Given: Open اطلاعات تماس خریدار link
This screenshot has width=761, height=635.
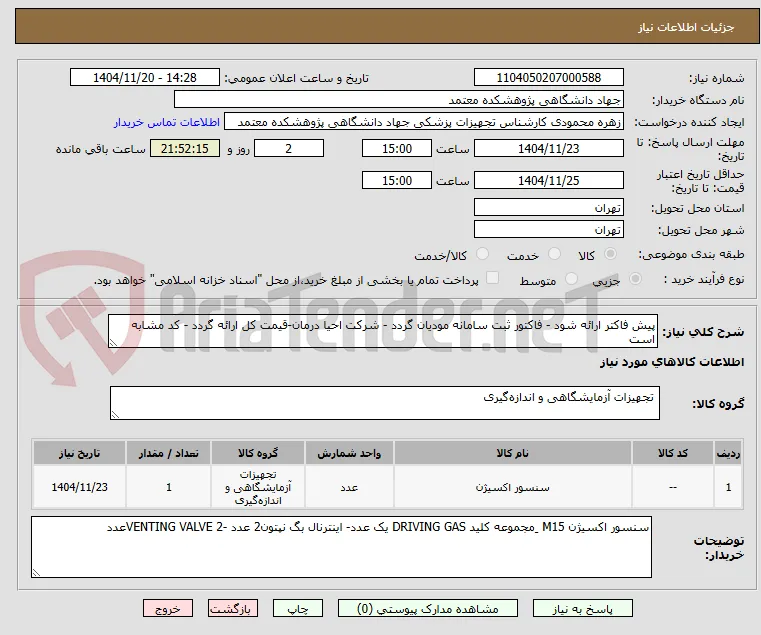Looking at the screenshot, I should coord(167,122).
